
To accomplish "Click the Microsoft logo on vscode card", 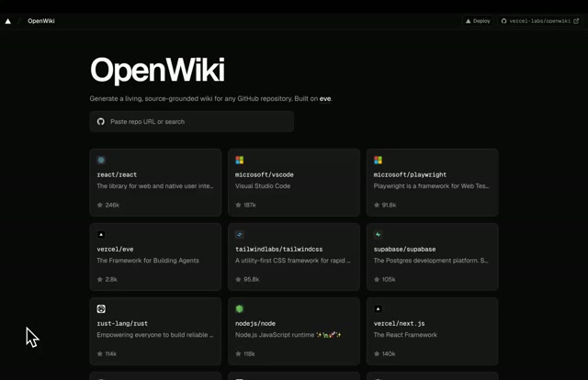I will click(239, 160).
